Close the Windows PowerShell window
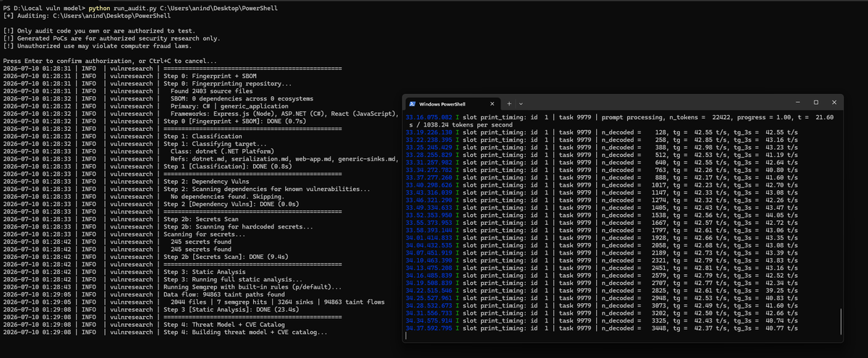The height and width of the screenshot is (358, 868). [835, 103]
